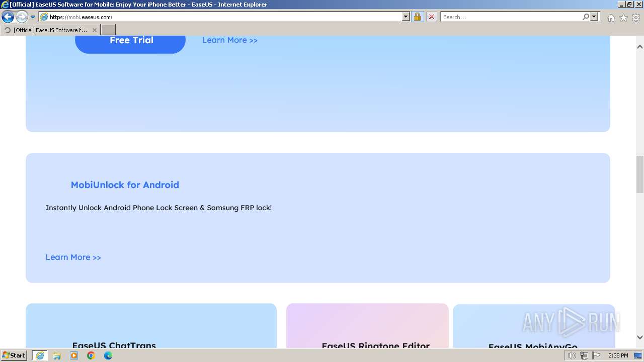Click the browser Forward arrow button
The image size is (644, 362).
tap(22, 17)
